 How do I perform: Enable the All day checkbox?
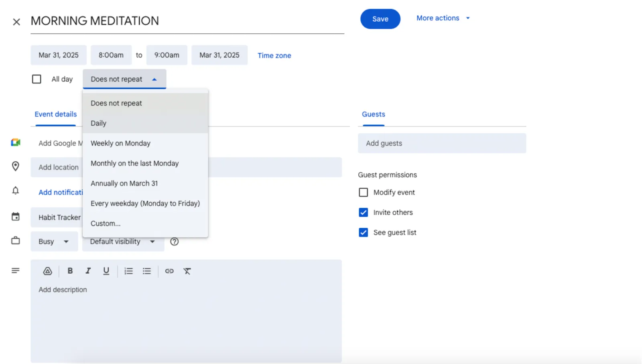(37, 79)
